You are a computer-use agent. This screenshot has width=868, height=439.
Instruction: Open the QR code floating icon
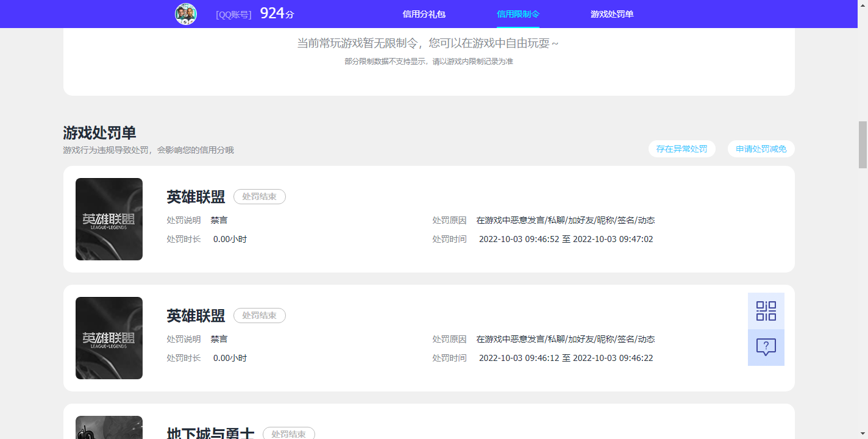(x=766, y=311)
